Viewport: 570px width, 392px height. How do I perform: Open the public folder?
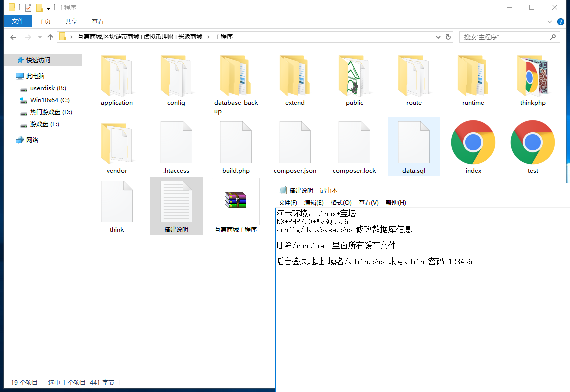click(354, 80)
